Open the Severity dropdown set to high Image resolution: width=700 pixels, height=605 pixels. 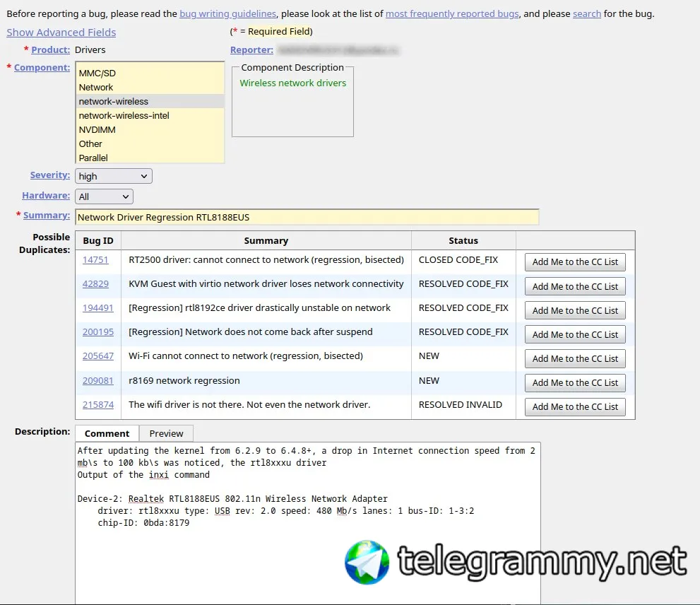(x=114, y=176)
